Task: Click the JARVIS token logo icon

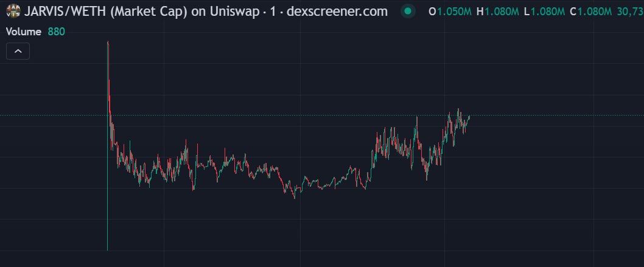Action: point(13,11)
